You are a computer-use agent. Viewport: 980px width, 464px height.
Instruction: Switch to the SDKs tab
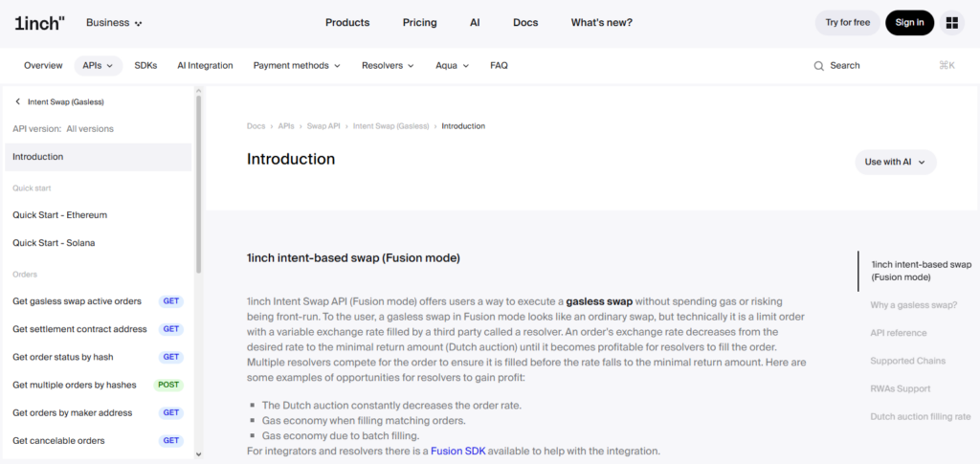point(145,66)
